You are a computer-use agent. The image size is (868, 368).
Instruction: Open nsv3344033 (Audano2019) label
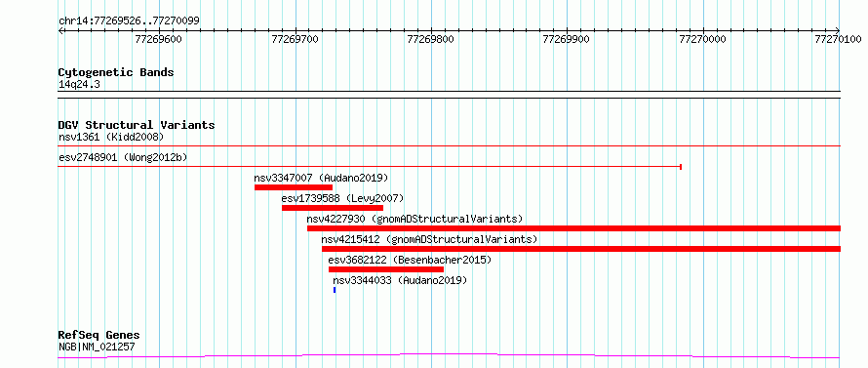click(x=400, y=280)
